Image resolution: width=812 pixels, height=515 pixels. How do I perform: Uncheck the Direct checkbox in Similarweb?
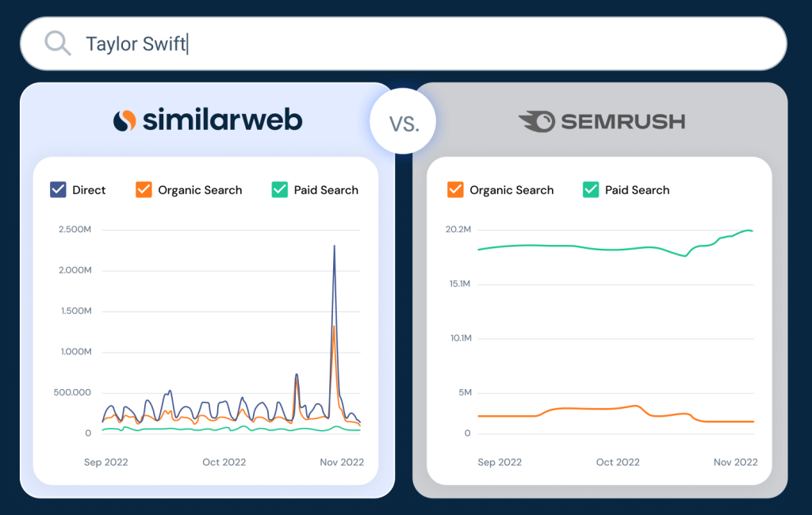pyautogui.click(x=58, y=189)
